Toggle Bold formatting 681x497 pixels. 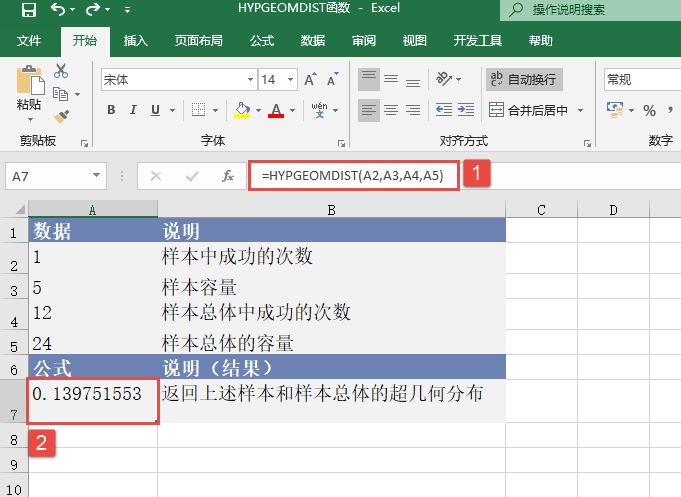click(111, 110)
